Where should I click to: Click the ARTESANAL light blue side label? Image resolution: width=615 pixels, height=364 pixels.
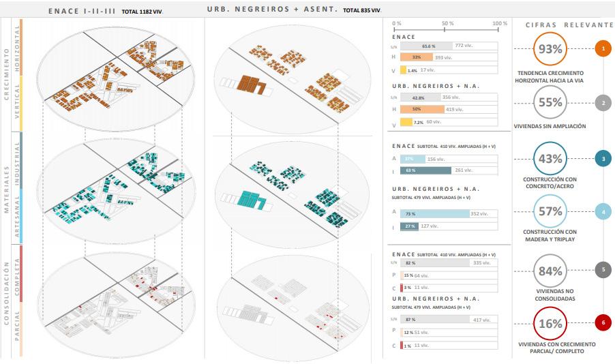click(x=17, y=216)
